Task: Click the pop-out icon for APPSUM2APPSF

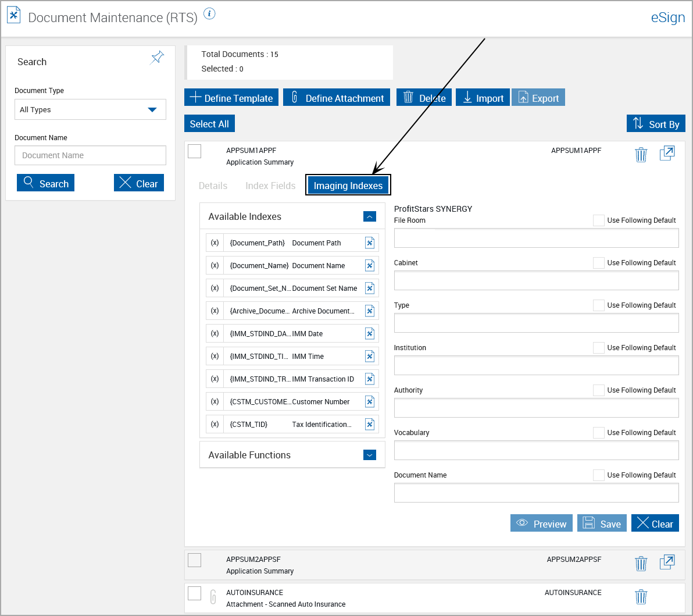Action: click(667, 562)
